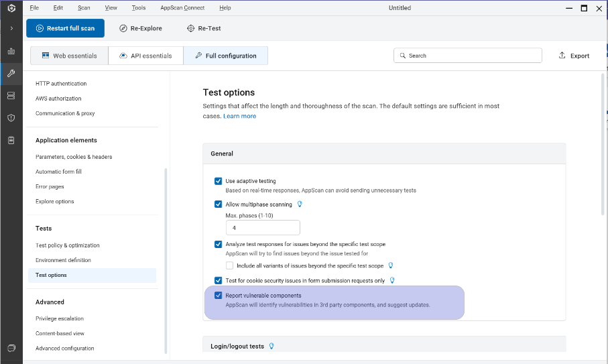Open the chat log icon at sidebar bottom
608x364 pixels.
pyautogui.click(x=11, y=348)
